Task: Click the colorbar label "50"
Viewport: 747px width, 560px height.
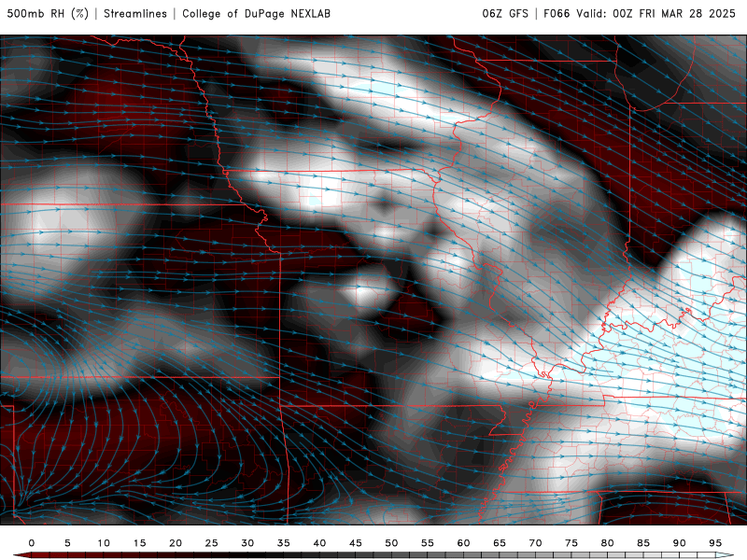Action: pyautogui.click(x=391, y=543)
